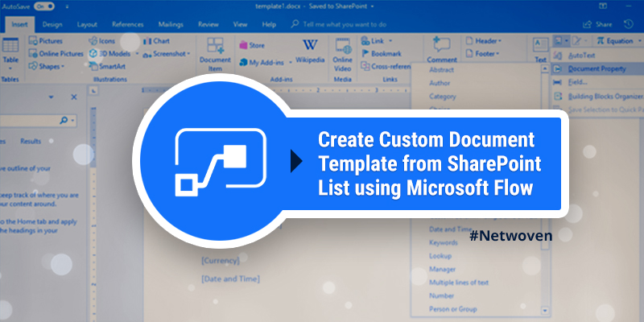Screen dimensions: 644x322
Task: Click the Document Item button
Action: click(215, 54)
